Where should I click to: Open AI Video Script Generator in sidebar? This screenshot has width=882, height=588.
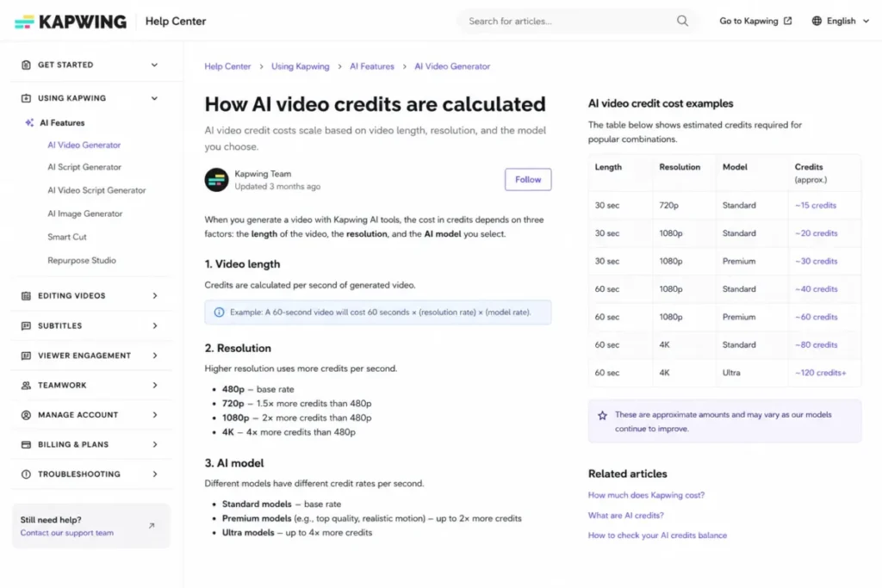[x=96, y=190]
